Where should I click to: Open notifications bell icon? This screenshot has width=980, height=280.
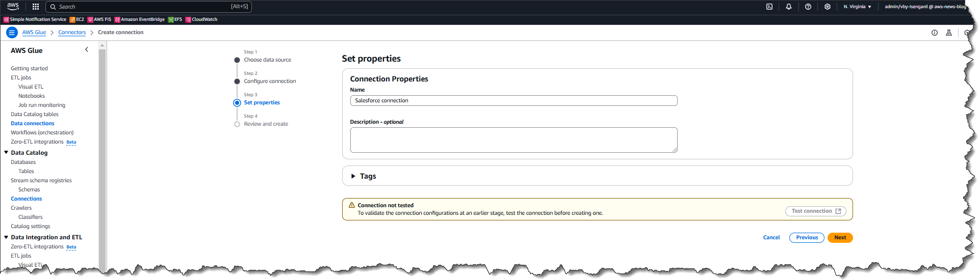(789, 7)
